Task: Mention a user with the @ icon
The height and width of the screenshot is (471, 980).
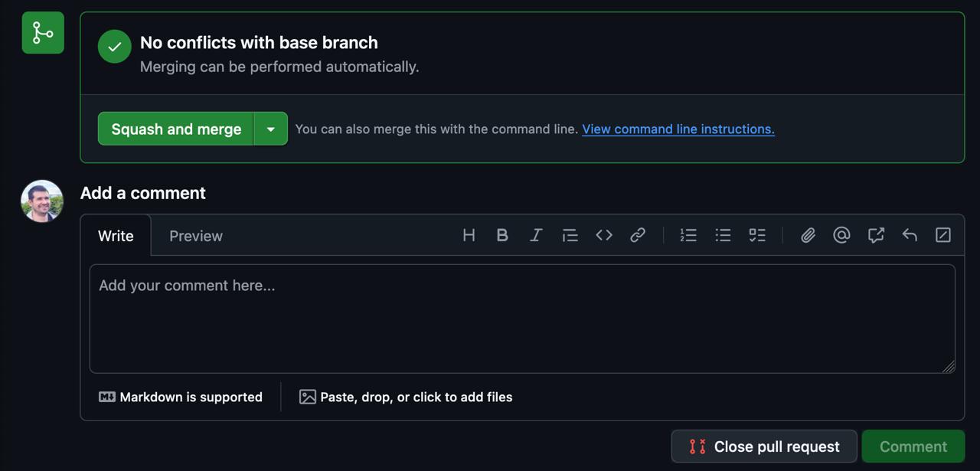Action: coord(841,235)
